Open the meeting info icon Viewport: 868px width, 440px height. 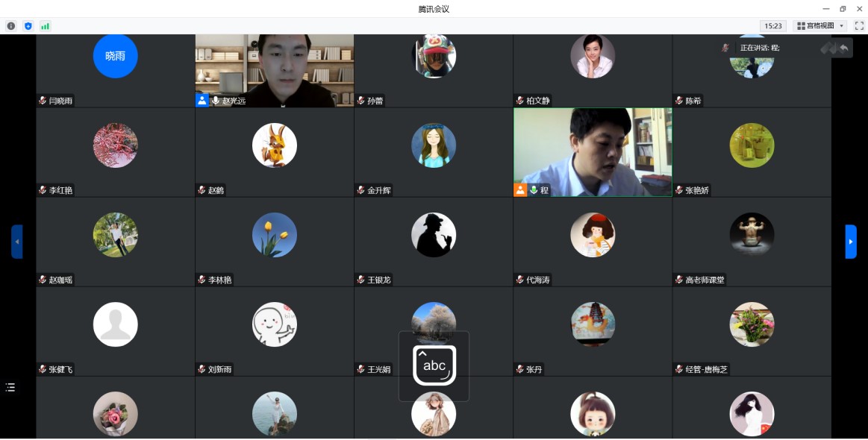(x=10, y=26)
